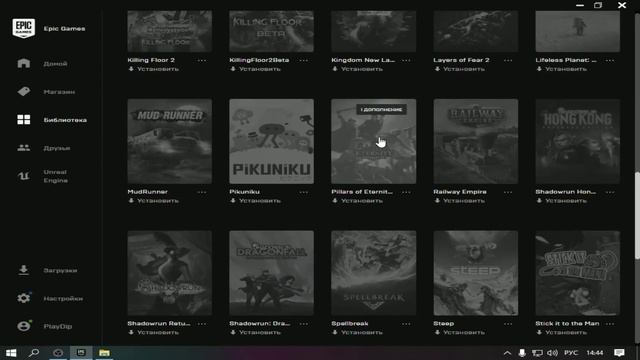Open the Downloads arrow icon
The height and width of the screenshot is (360, 640).
coord(24,270)
